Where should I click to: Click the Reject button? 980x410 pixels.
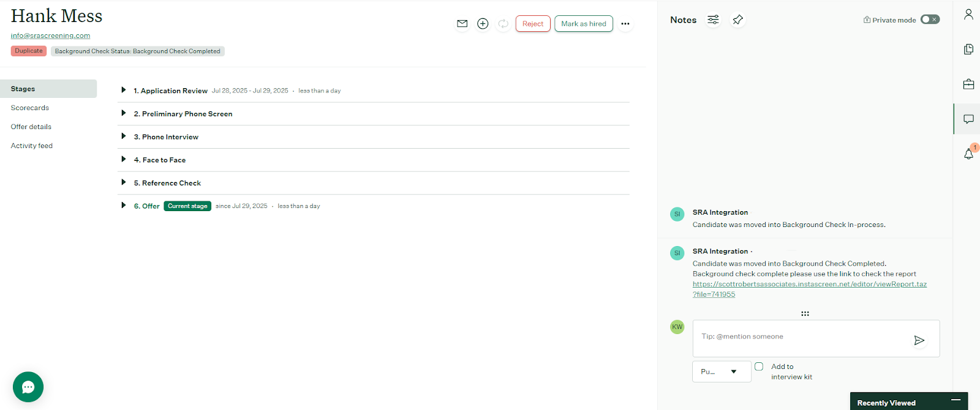click(x=533, y=24)
